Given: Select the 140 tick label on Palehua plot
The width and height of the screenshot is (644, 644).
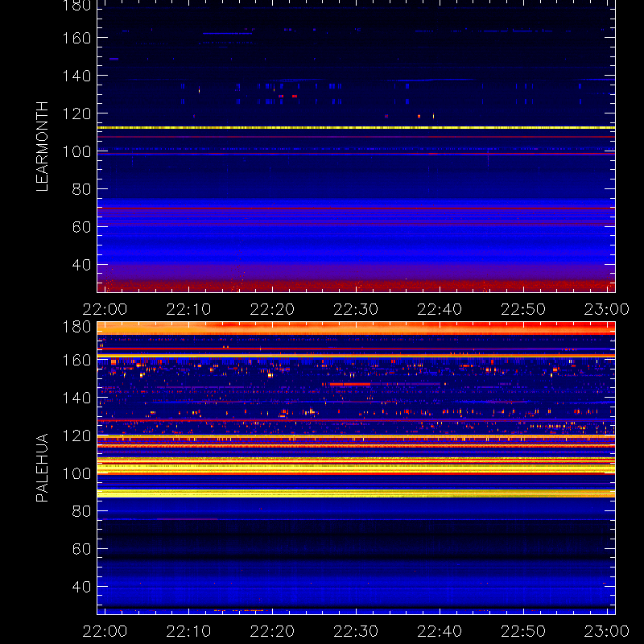Looking at the screenshot, I should tap(76, 398).
